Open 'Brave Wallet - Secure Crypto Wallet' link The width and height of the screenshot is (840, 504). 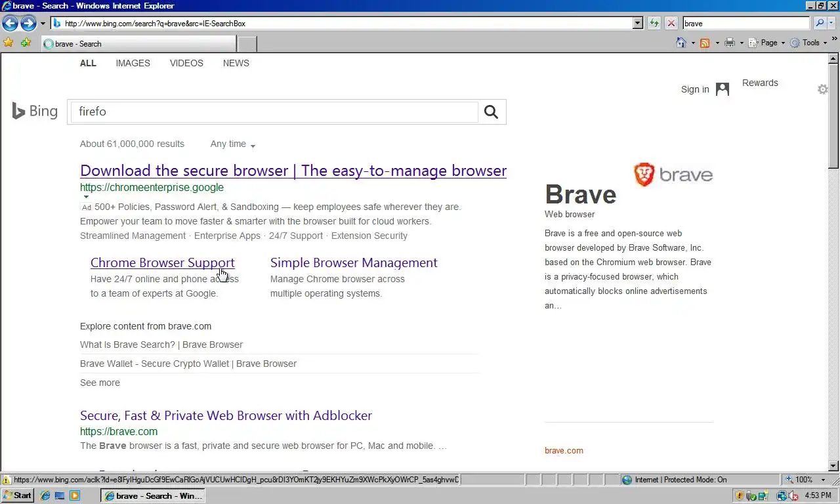coord(188,364)
